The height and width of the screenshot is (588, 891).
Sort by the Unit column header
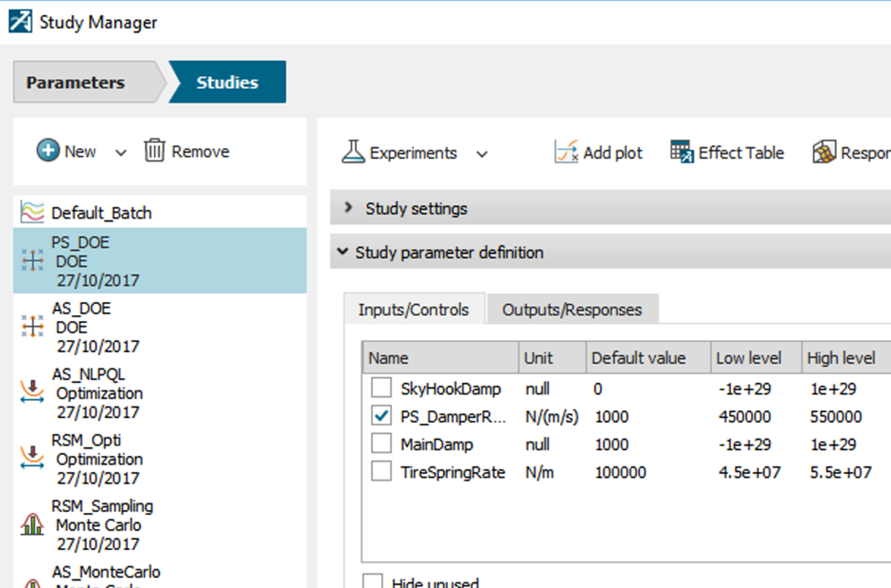coord(553,357)
